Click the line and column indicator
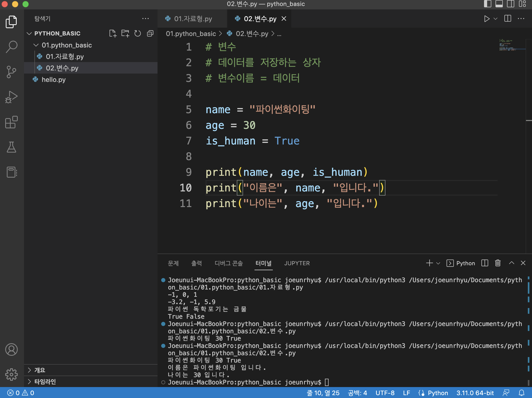Viewport: 532px width, 398px height. pos(323,393)
